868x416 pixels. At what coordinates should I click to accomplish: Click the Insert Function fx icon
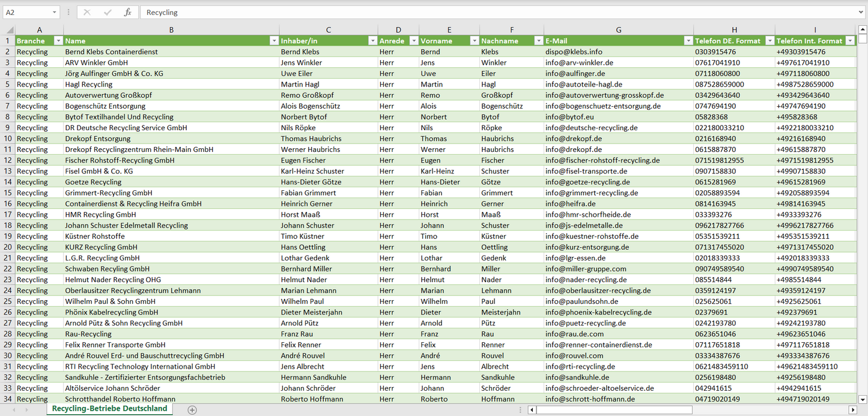pos(127,12)
